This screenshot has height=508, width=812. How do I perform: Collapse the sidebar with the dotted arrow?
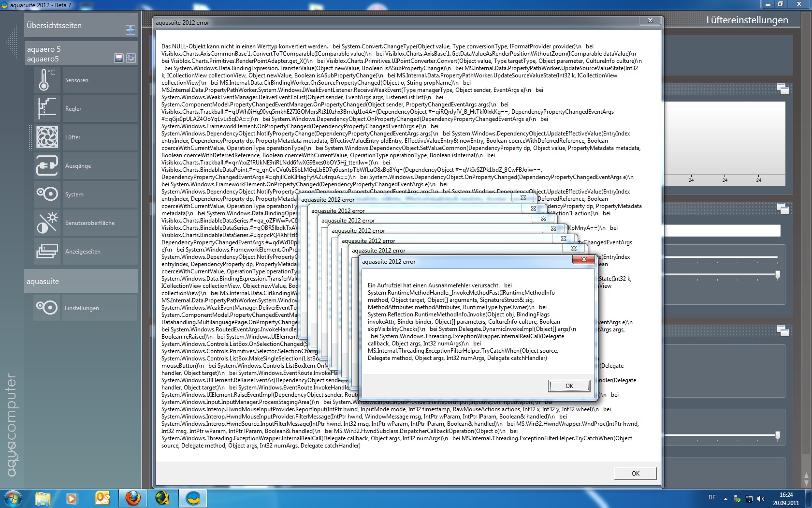pos(12,43)
